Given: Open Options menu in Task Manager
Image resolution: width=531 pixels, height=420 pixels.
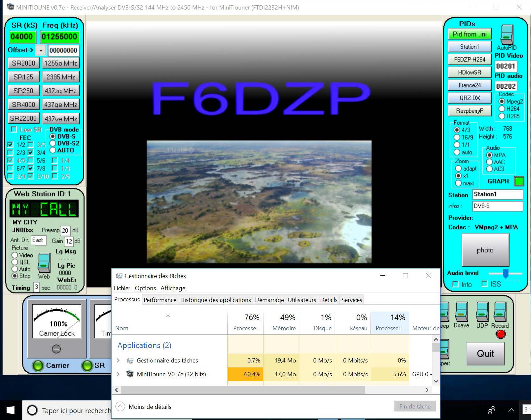Looking at the screenshot, I should [x=145, y=288].
